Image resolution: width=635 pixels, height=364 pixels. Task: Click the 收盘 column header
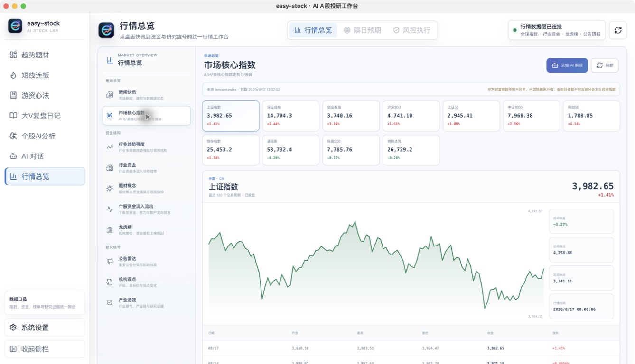(x=490, y=333)
